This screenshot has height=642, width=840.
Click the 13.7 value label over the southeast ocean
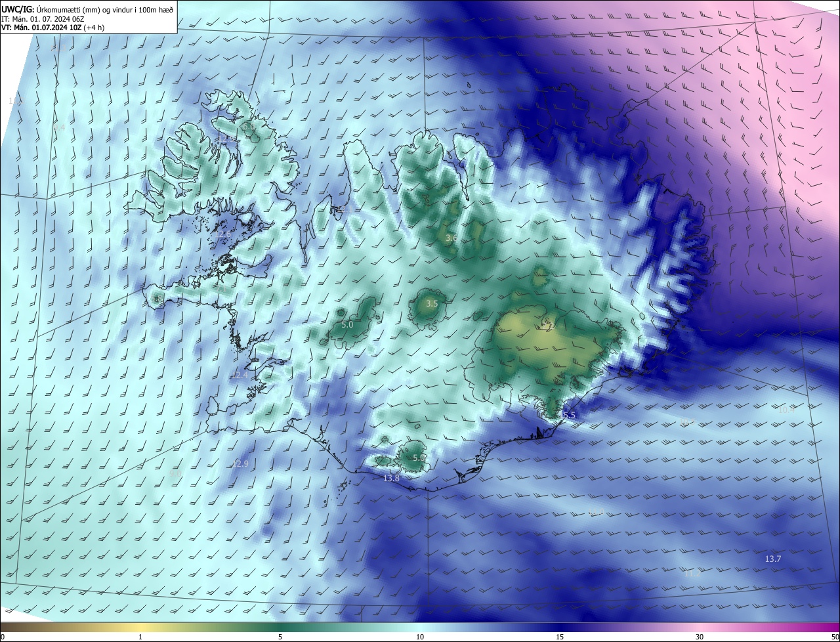(773, 559)
